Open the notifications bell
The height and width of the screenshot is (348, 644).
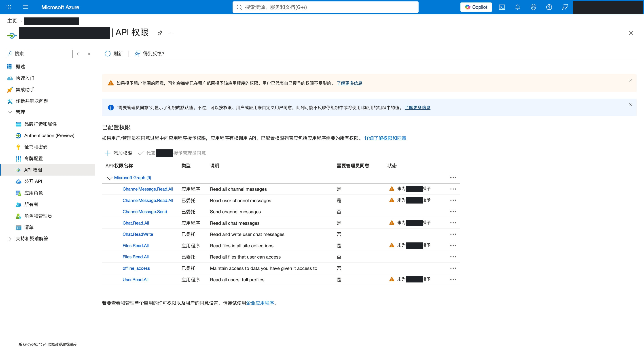[x=517, y=7]
